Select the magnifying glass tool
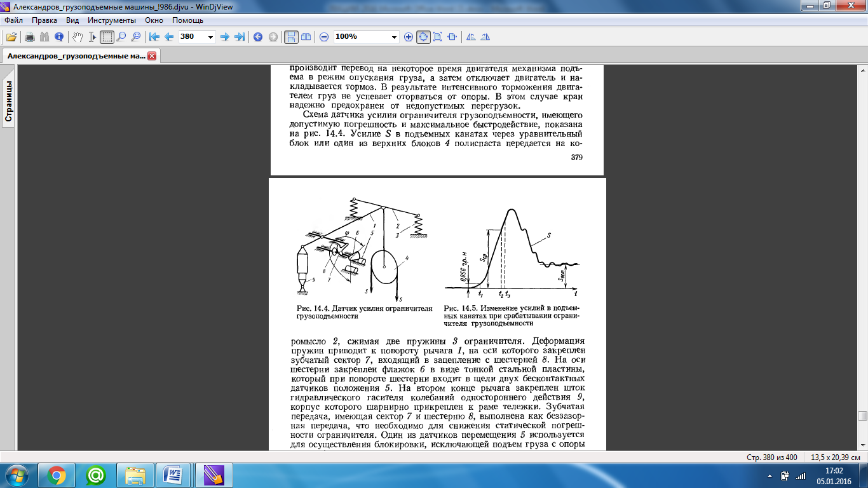Image resolution: width=868 pixels, height=488 pixels. [121, 37]
